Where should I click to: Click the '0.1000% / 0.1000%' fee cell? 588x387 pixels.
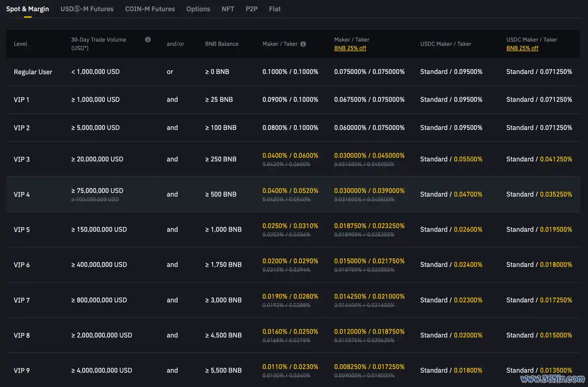click(290, 72)
